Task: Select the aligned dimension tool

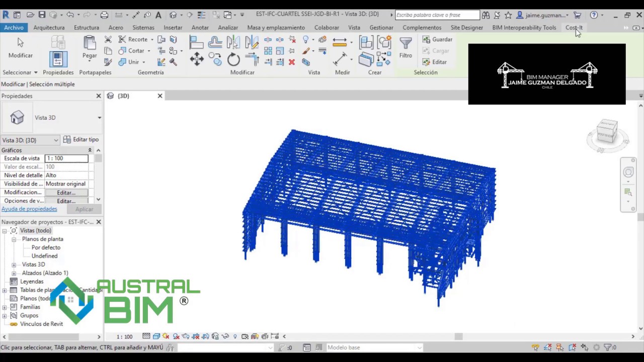Action: (x=340, y=59)
